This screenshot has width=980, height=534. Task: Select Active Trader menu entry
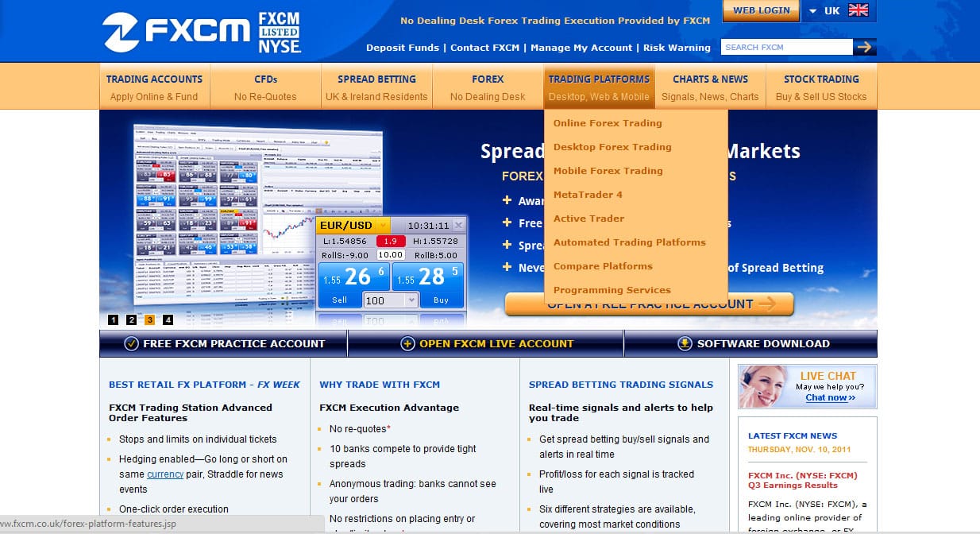(588, 219)
